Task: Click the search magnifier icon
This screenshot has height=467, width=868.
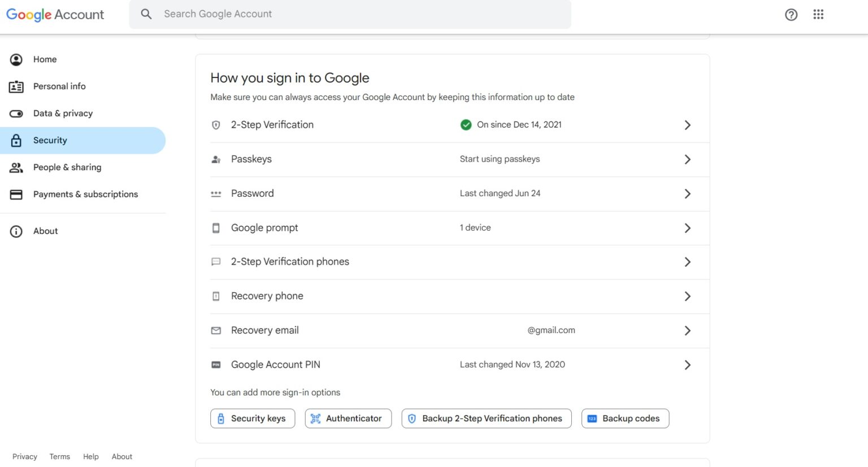Action: [x=146, y=14]
